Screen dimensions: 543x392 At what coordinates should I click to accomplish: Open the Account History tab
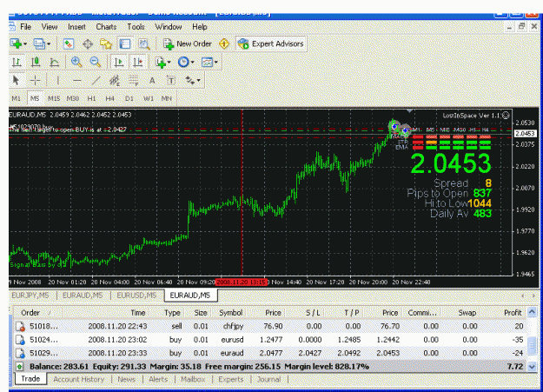tap(78, 379)
